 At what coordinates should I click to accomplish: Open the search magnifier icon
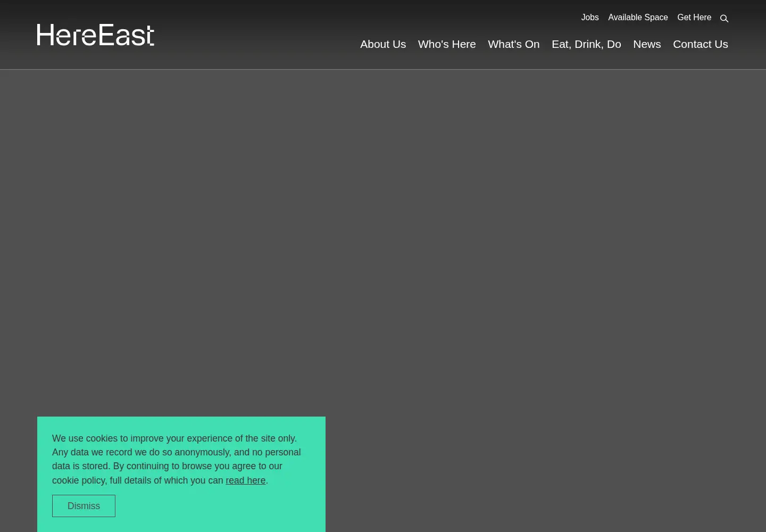pos(724,19)
